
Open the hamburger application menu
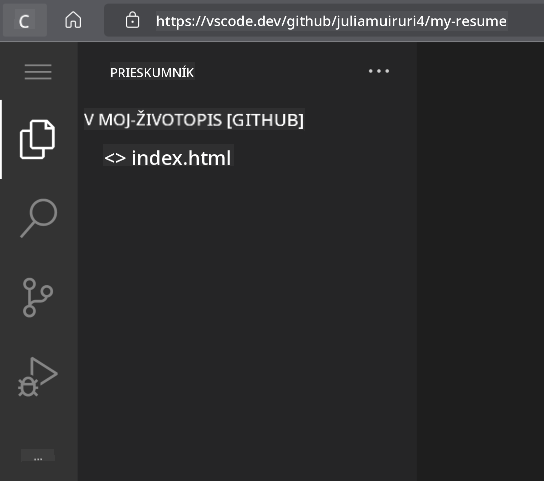(x=38, y=72)
